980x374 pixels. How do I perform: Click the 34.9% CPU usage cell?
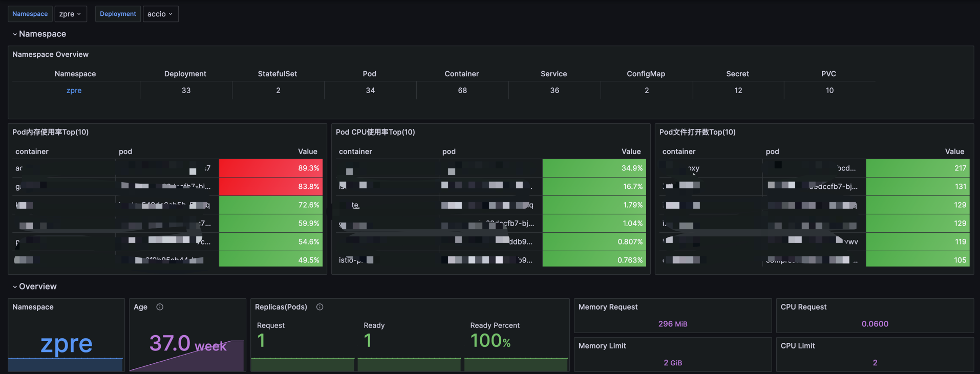tap(594, 168)
